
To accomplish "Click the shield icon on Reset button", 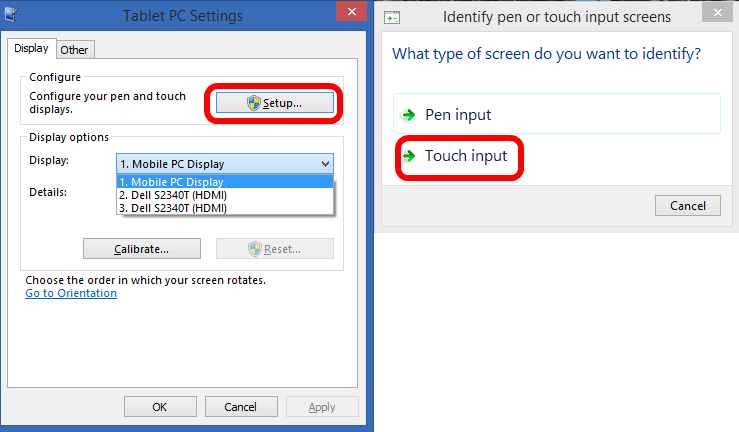I will (254, 249).
